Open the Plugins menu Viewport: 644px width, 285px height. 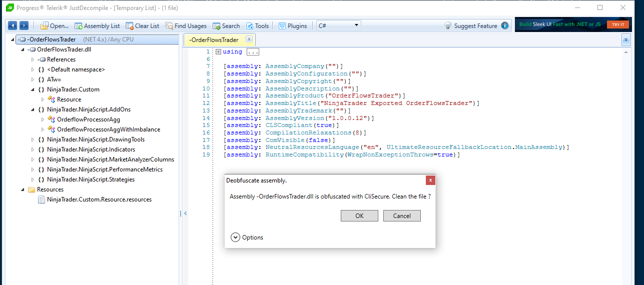pyautogui.click(x=293, y=25)
